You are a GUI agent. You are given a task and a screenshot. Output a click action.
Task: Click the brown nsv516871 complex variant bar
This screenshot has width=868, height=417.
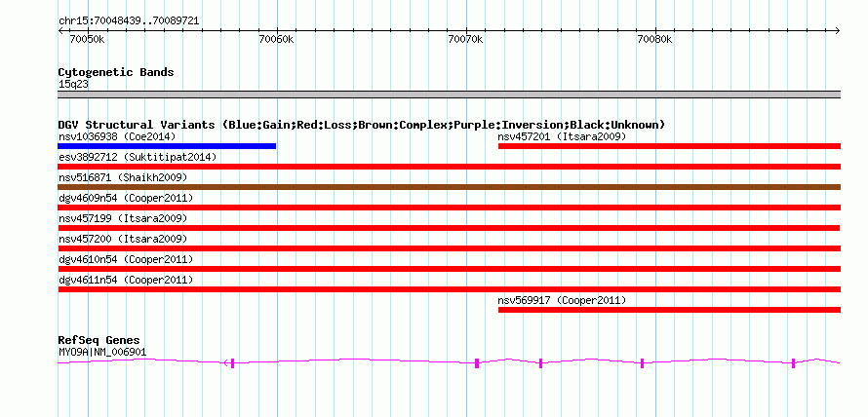[x=450, y=187]
